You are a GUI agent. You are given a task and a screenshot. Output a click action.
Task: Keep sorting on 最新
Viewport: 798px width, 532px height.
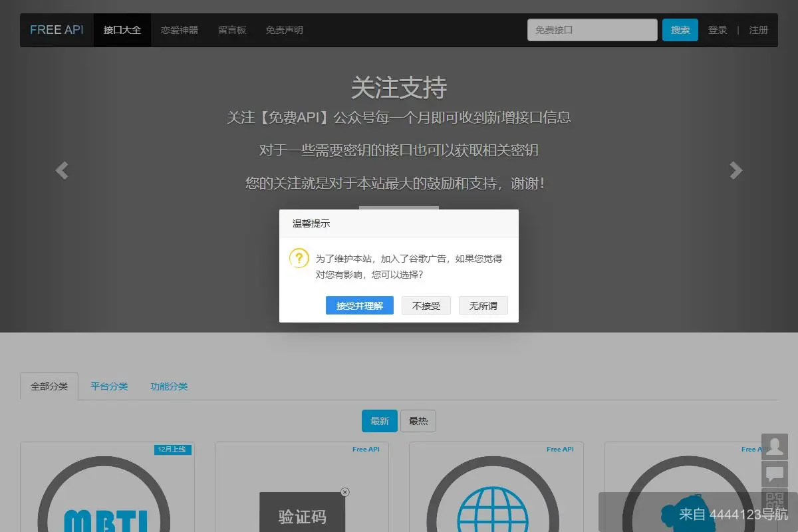[x=379, y=421]
